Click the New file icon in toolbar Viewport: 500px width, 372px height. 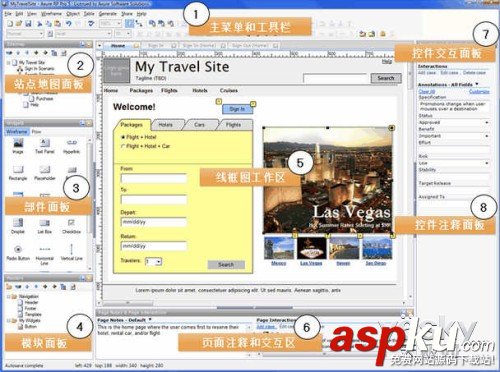pos(10,24)
